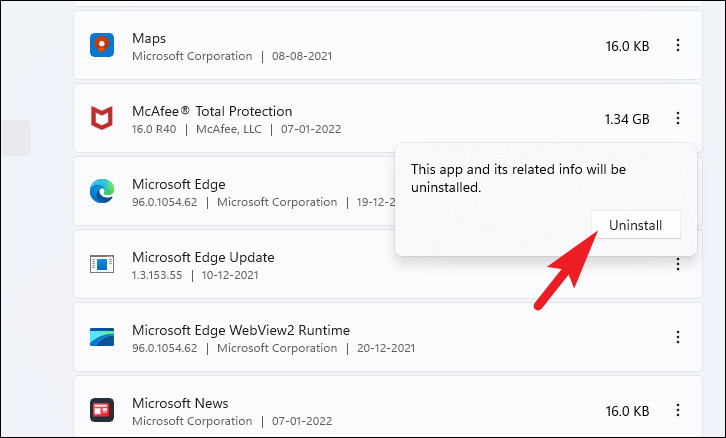Click the Edge WebView2 Runtime icon
The image size is (726, 438).
(102, 337)
